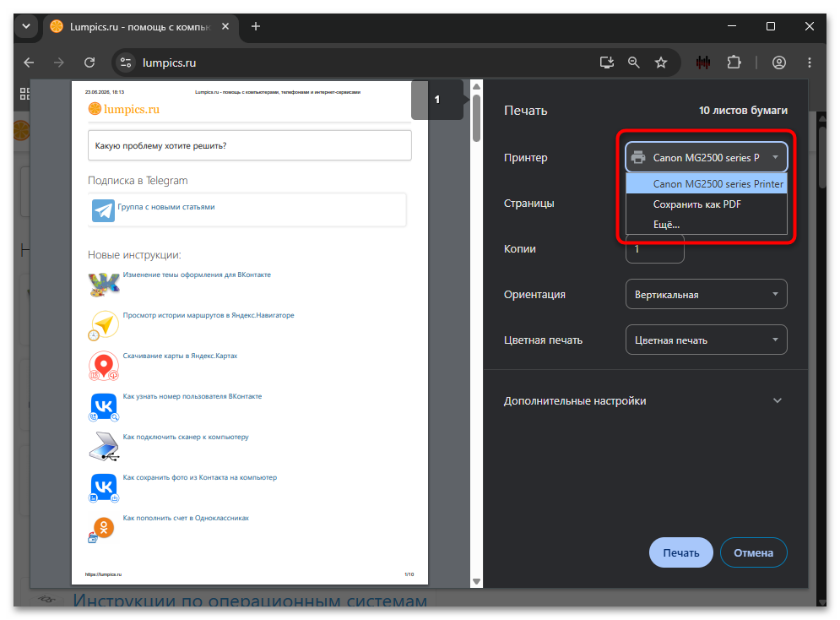Open the Chrome three-dot menu
Image resolution: width=840 pixels, height=620 pixels.
click(810, 63)
